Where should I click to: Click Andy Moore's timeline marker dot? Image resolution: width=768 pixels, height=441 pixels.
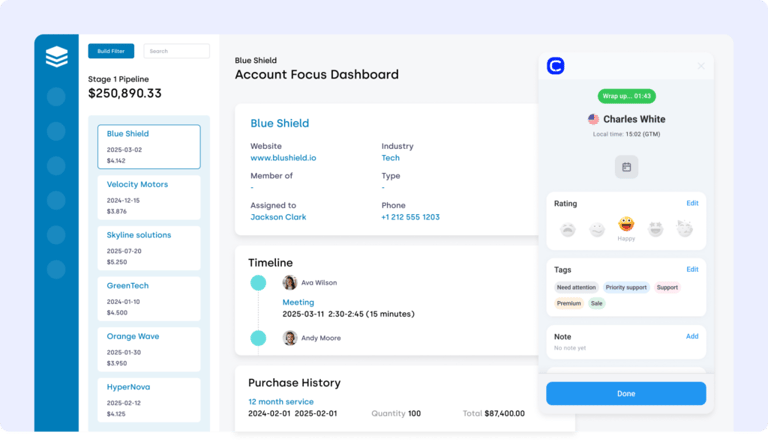[x=258, y=338]
